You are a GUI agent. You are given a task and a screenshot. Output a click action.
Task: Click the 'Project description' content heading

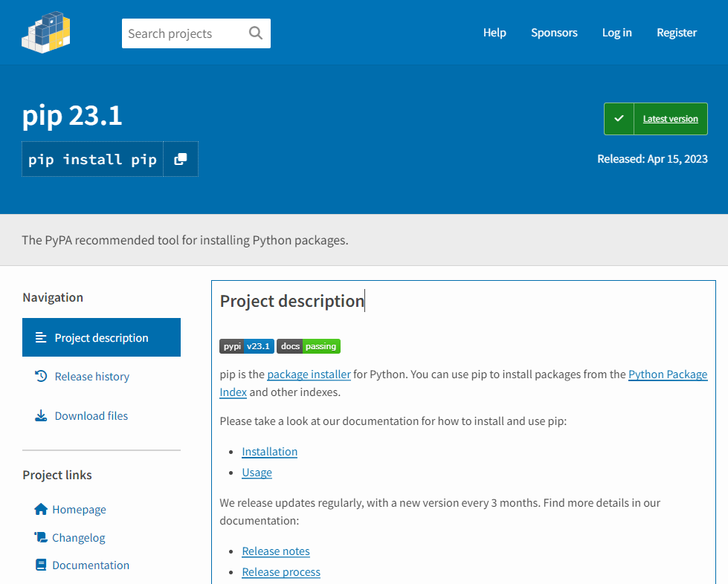pos(292,301)
